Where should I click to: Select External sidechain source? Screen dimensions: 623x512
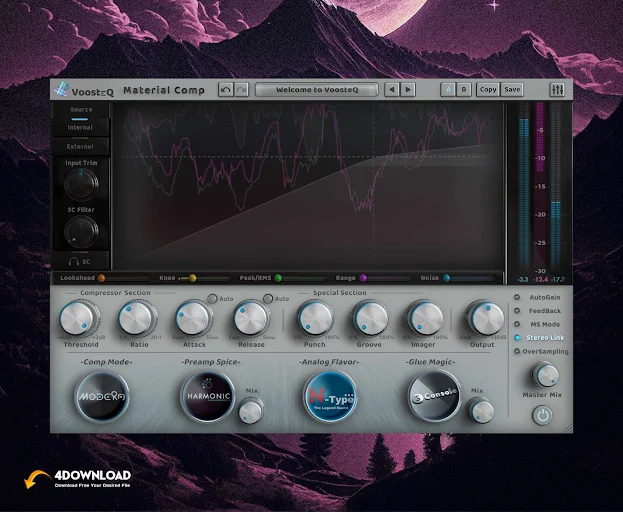click(x=80, y=147)
